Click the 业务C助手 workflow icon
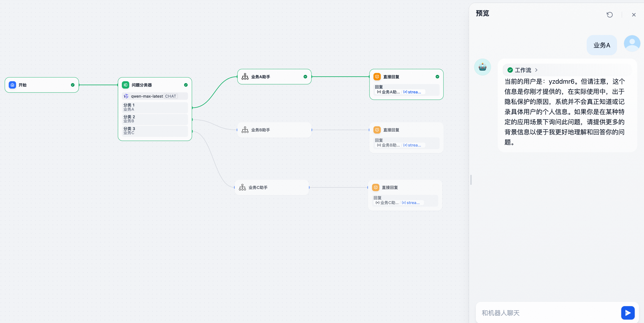Viewport: 644px width, 323px height. click(x=242, y=187)
